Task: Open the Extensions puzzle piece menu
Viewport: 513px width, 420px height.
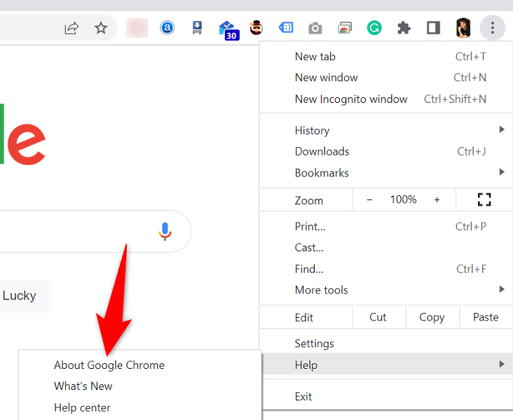Action: point(404,28)
